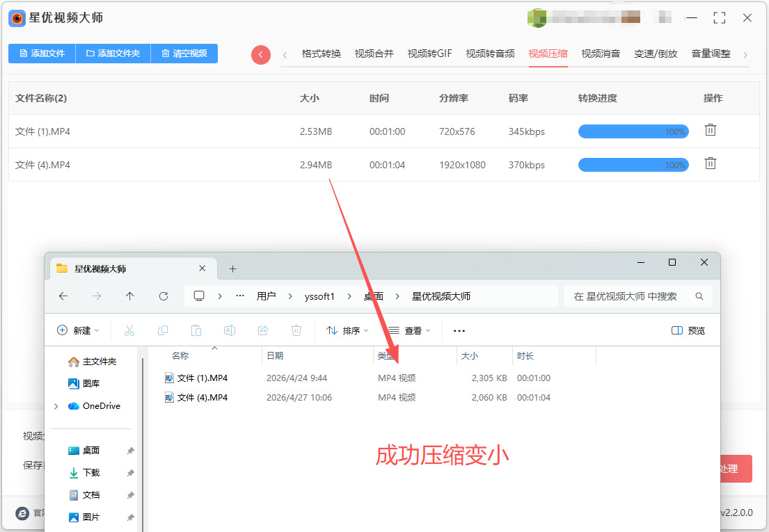769x532 pixels.
Task: Click the progress bar of 文件 (1).MP4
Action: (x=633, y=131)
